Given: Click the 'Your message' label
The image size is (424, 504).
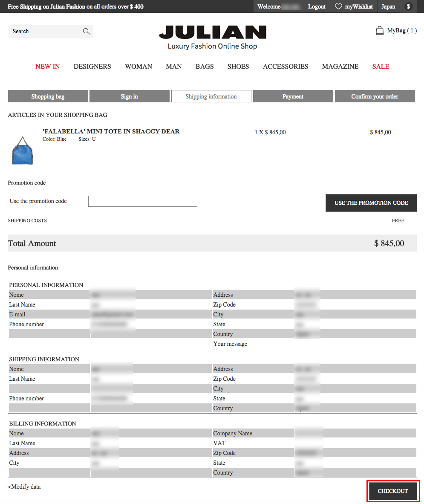Looking at the screenshot, I should (230, 344).
